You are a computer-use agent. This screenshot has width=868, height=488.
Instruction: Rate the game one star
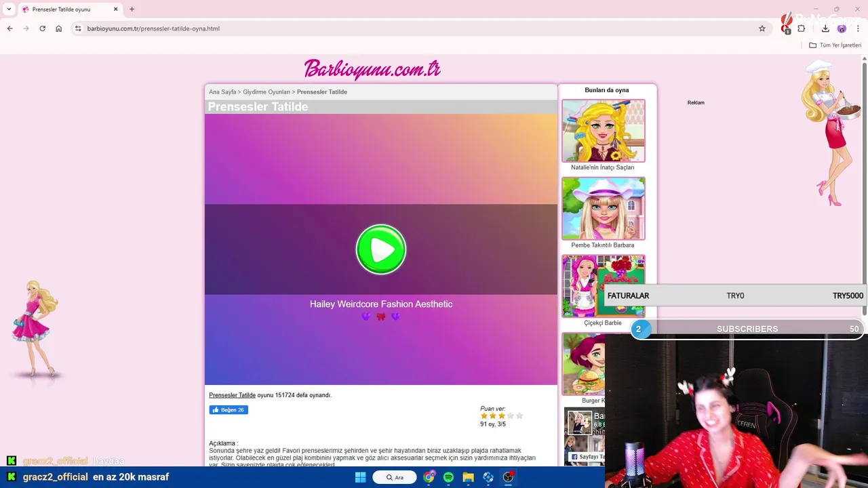pyautogui.click(x=484, y=415)
